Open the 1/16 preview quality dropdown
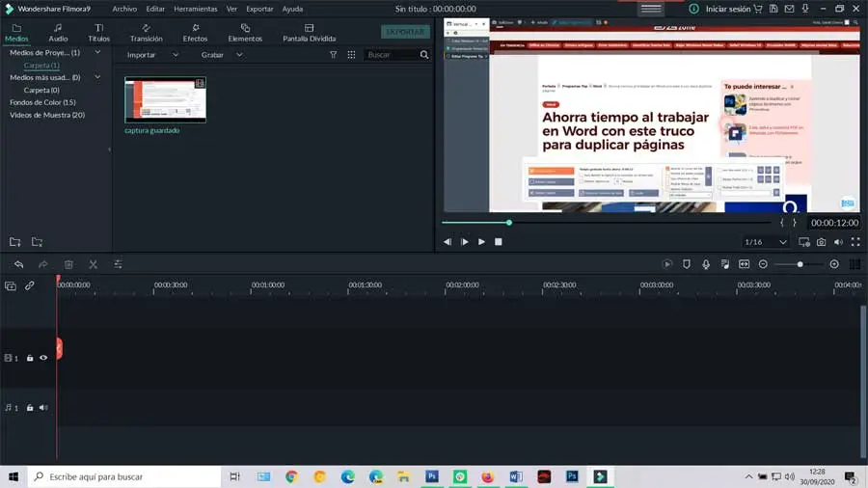 766,242
